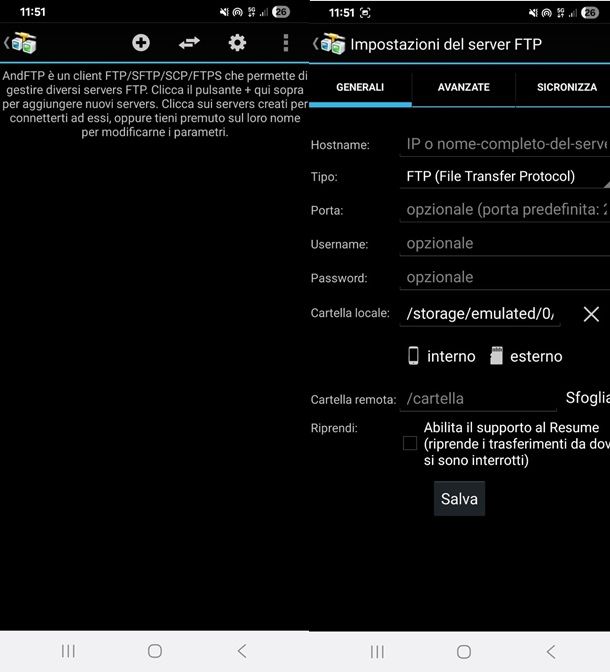Clear local folder path with X icon
Screen dimensions: 610x672
[x=591, y=314]
